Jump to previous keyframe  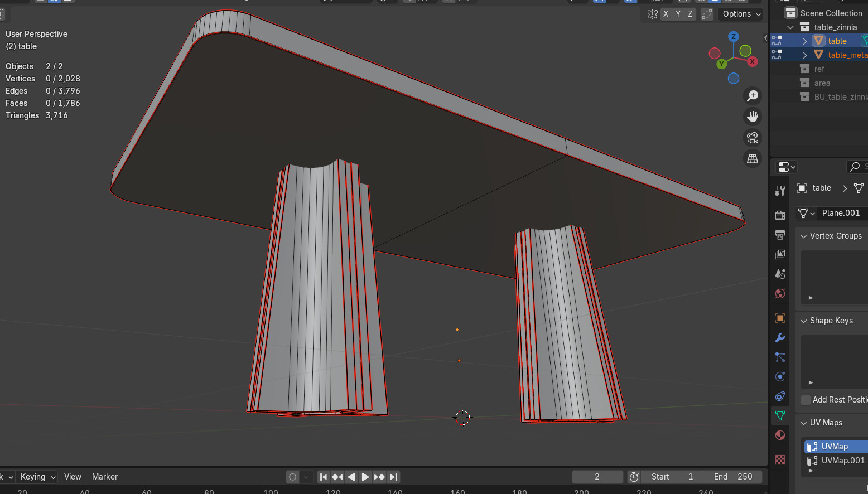tap(337, 477)
